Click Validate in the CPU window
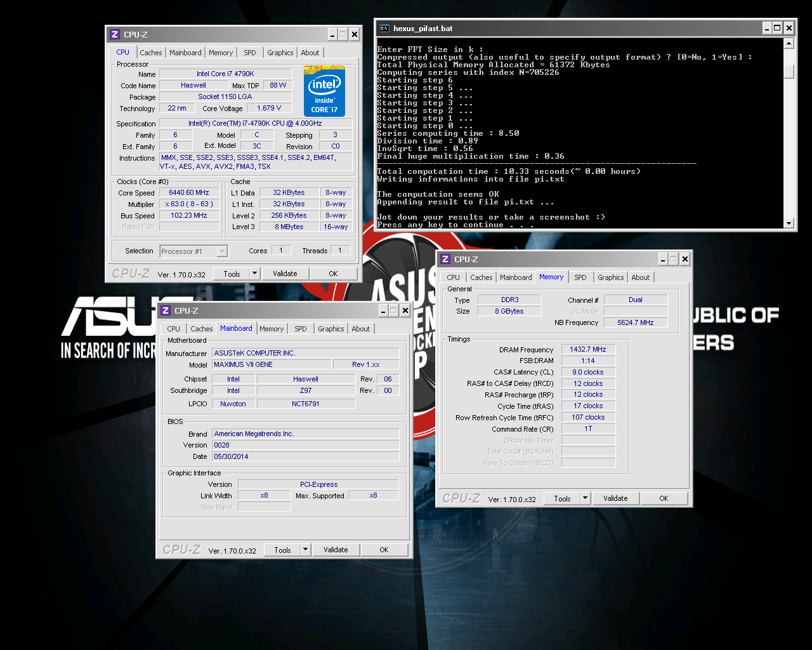Screen dimensions: 812x650 point(285,274)
